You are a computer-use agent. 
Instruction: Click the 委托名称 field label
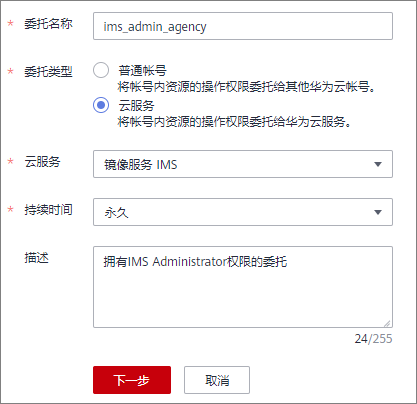pyautogui.click(x=48, y=24)
